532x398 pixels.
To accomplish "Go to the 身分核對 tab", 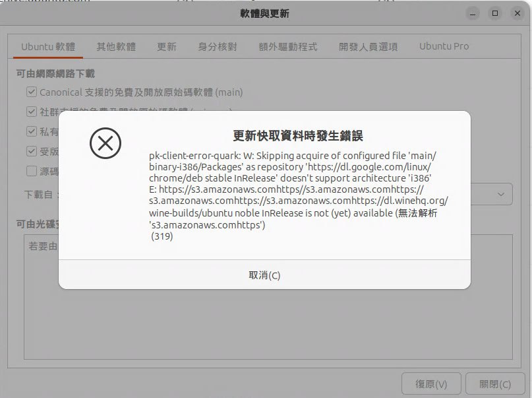I will (218, 47).
